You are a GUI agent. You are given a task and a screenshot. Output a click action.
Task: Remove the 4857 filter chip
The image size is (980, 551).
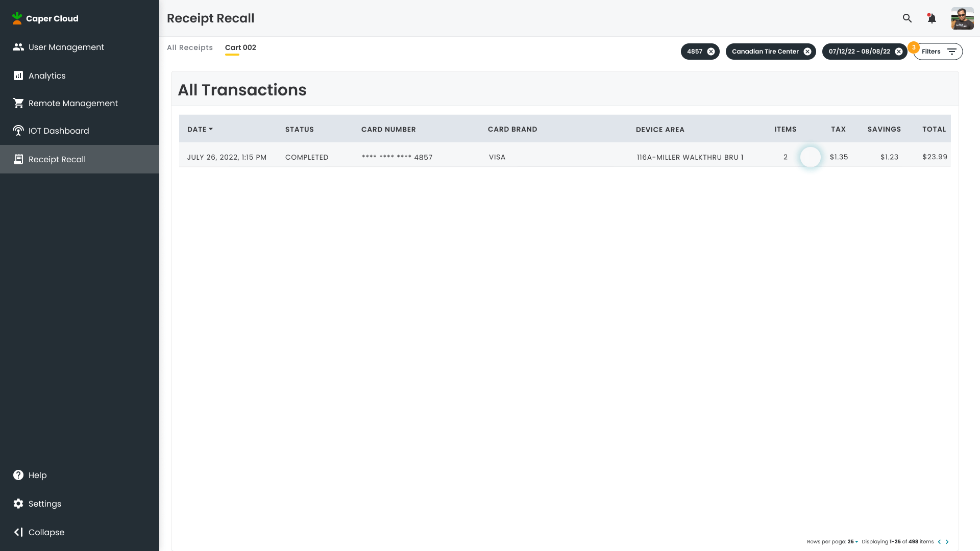[711, 52]
